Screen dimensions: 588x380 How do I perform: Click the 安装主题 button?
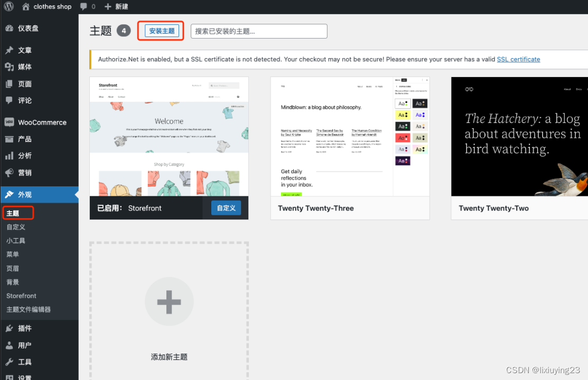(160, 30)
